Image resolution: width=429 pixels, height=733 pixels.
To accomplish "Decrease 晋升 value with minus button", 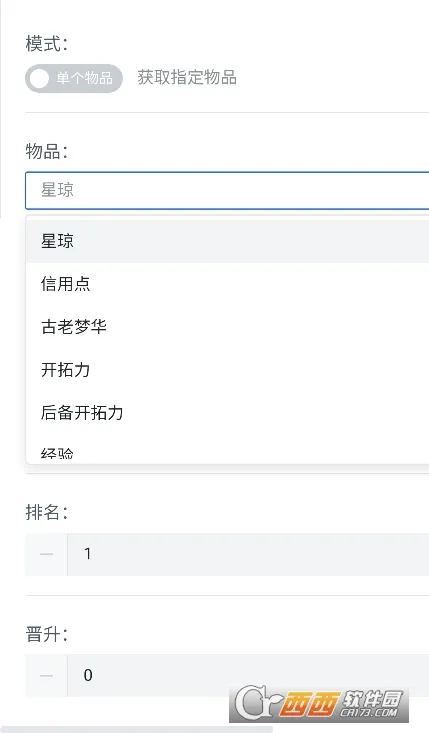I will coord(46,676).
